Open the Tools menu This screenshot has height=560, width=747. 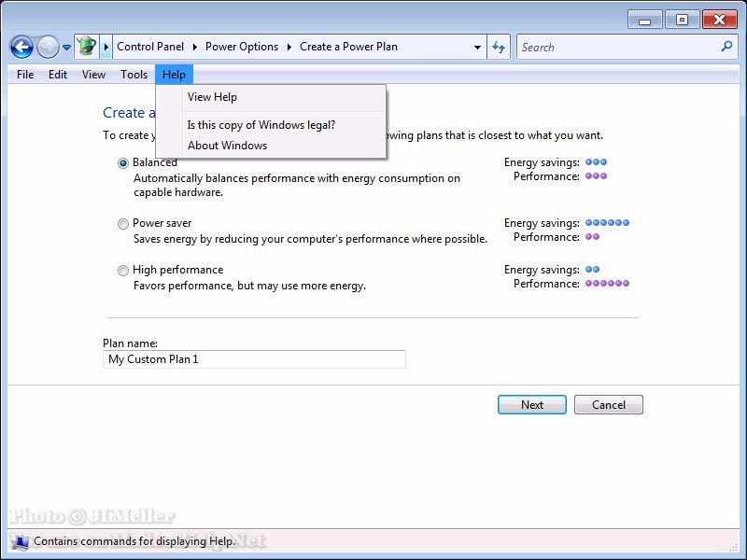(134, 75)
